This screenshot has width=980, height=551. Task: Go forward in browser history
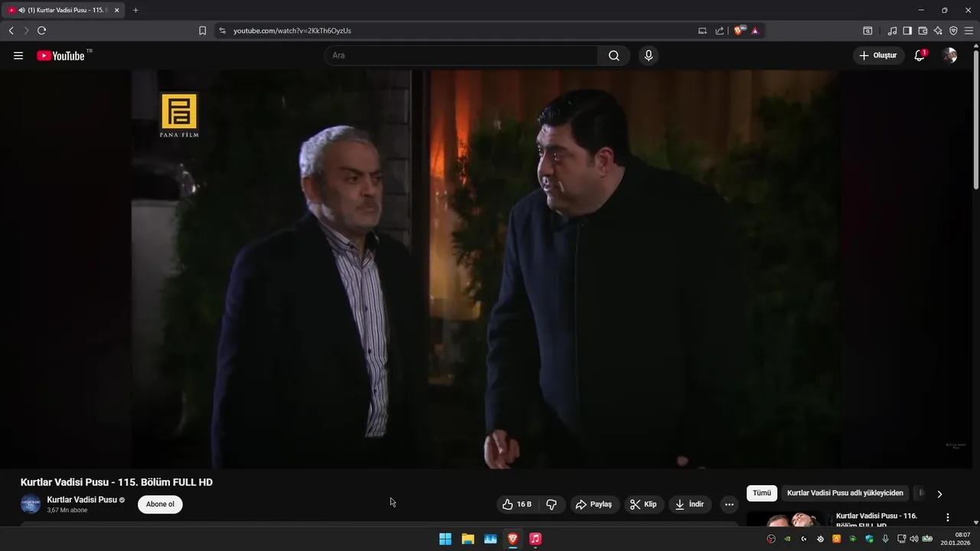(x=26, y=31)
